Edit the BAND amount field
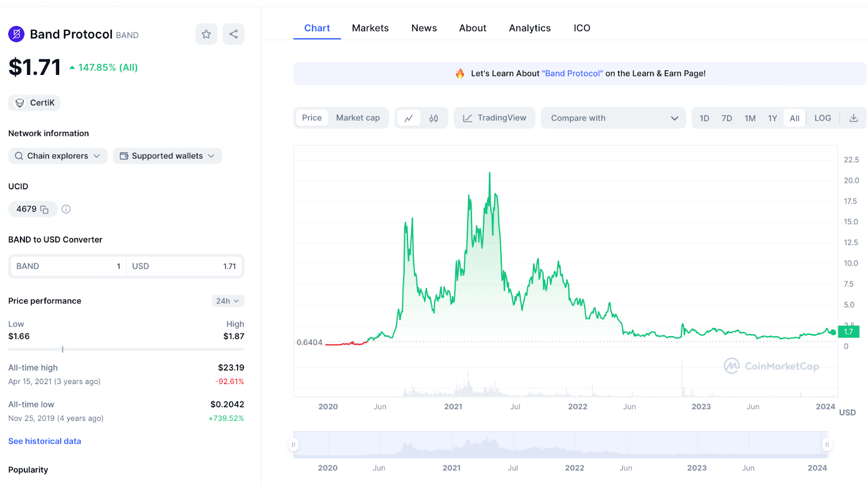 point(68,266)
